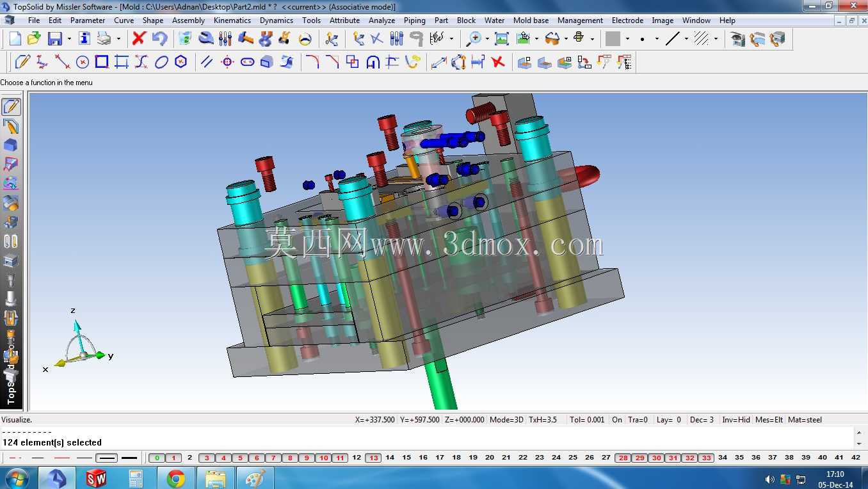Save the mold using the floppy disk icon
The height and width of the screenshot is (489, 868).
(x=55, y=39)
